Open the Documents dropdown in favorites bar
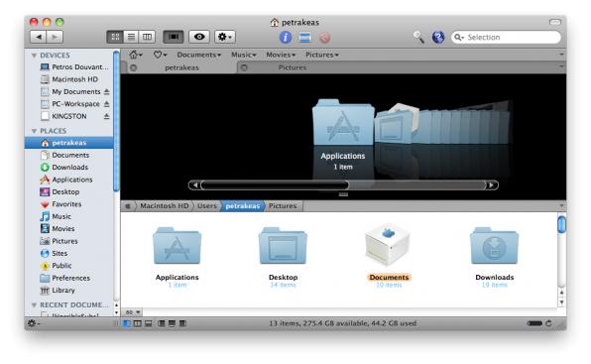Viewport: 591px width, 364px height. 198,55
